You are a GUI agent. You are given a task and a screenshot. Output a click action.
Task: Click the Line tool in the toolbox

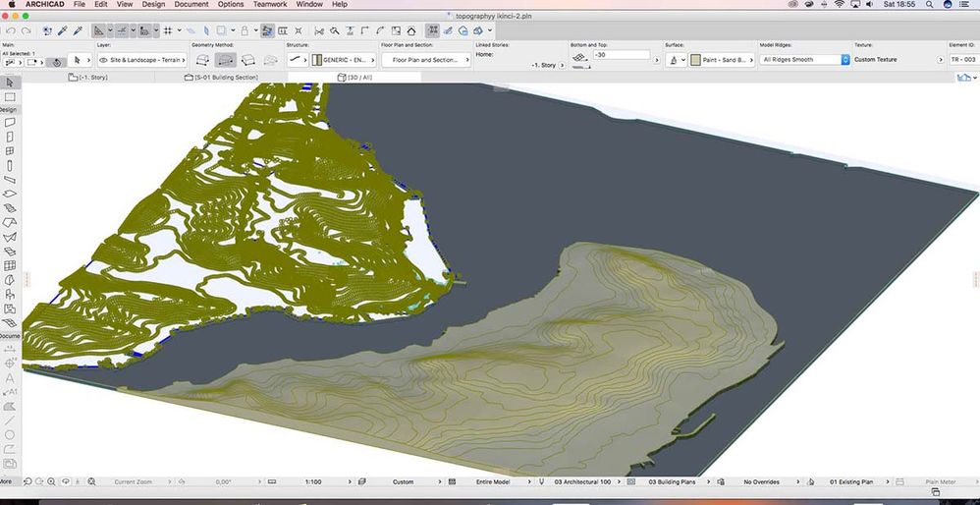10,420
